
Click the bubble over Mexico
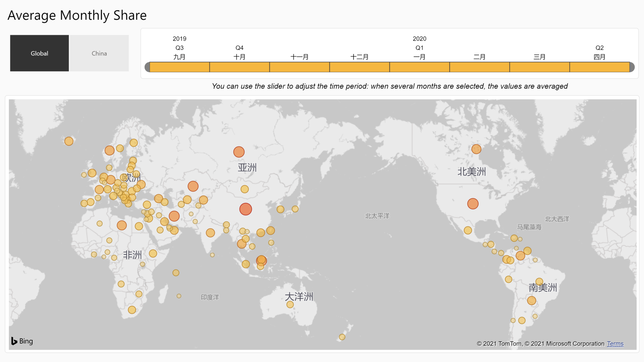[x=468, y=230]
